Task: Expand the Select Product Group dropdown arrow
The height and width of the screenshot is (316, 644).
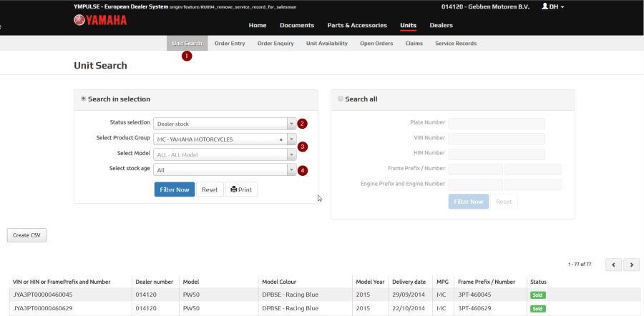Action: pyautogui.click(x=292, y=139)
